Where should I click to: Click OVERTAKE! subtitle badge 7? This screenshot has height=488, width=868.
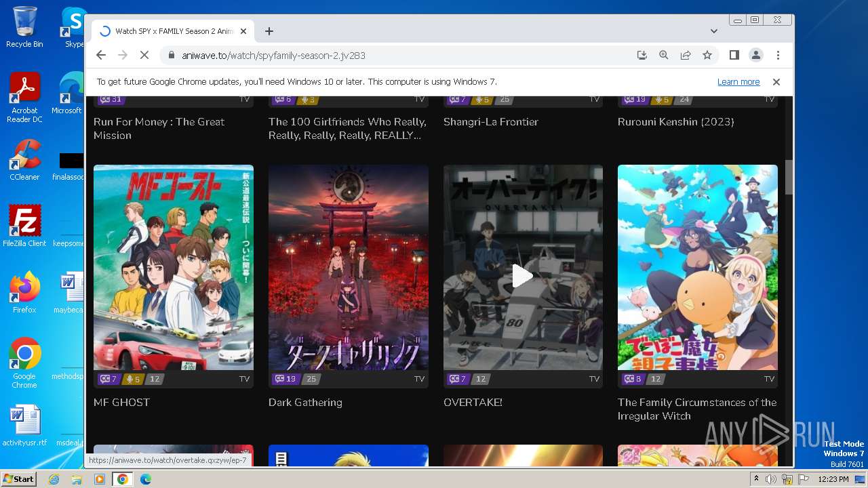pos(458,379)
